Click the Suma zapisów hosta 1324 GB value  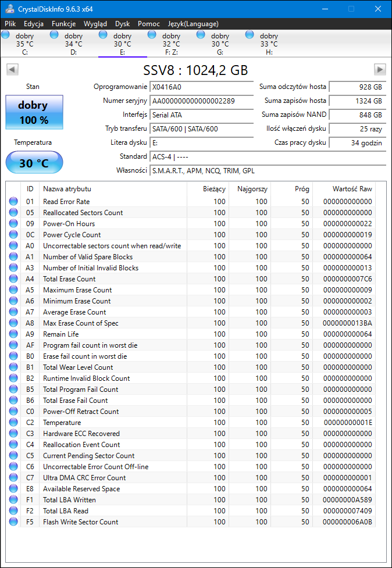(358, 101)
